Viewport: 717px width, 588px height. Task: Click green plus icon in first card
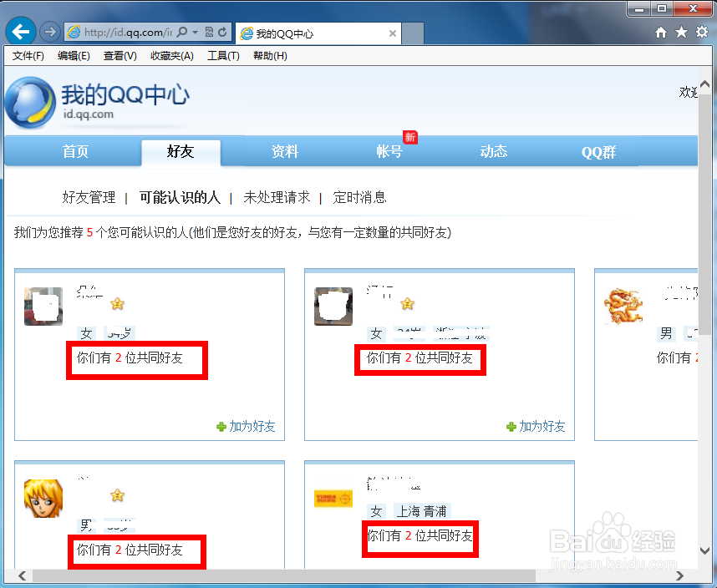(221, 427)
